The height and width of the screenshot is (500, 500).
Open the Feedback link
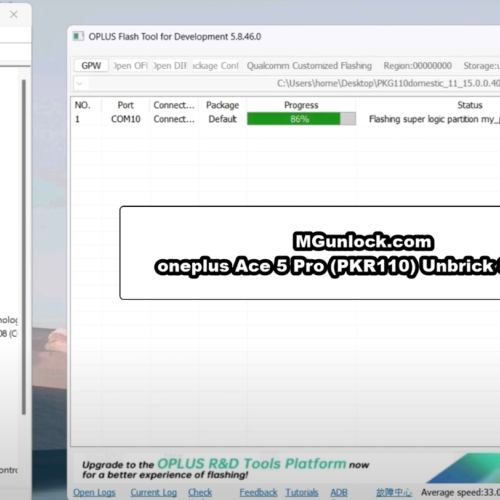click(258, 492)
